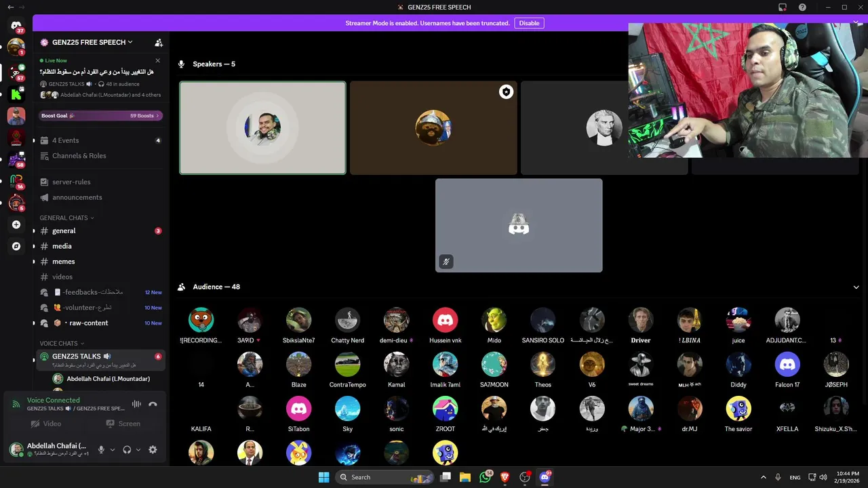Open the videos channel
This screenshot has width=868, height=488.
pos(100,277)
